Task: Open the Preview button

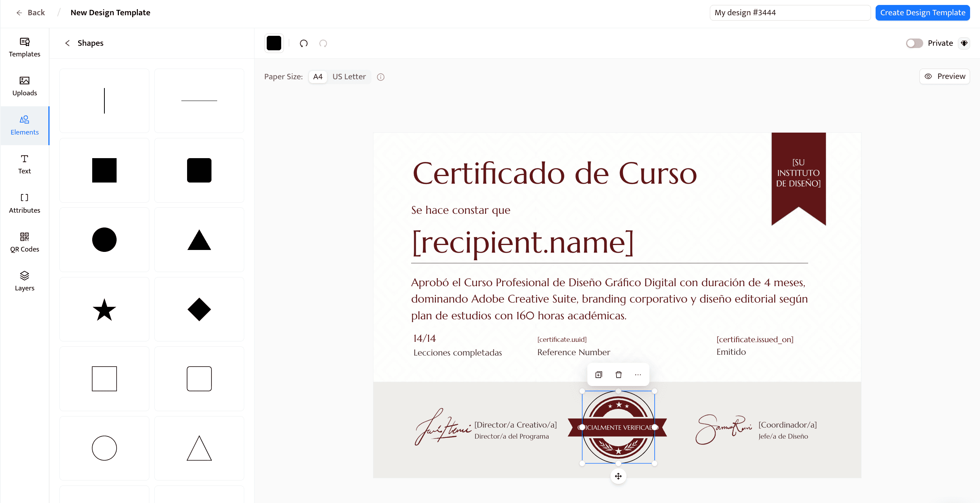Action: 945,76
